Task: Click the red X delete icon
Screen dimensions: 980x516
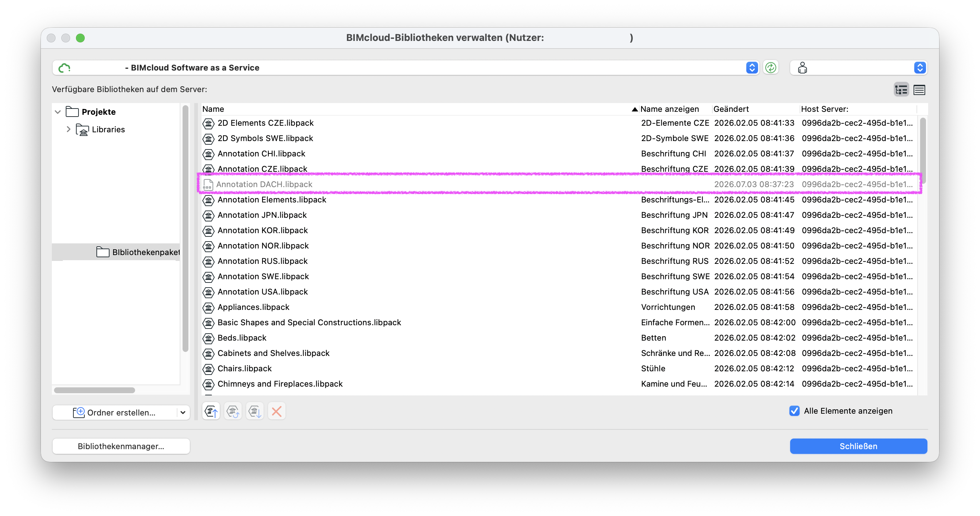Action: click(276, 411)
